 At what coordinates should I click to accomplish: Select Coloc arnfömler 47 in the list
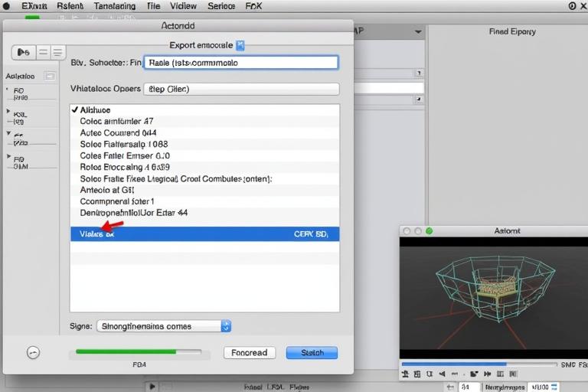point(204,121)
